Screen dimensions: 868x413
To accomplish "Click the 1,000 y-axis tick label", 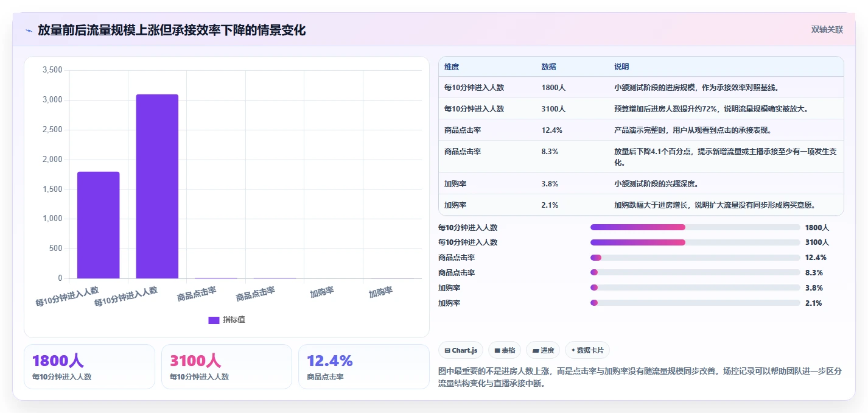I will click(52, 219).
